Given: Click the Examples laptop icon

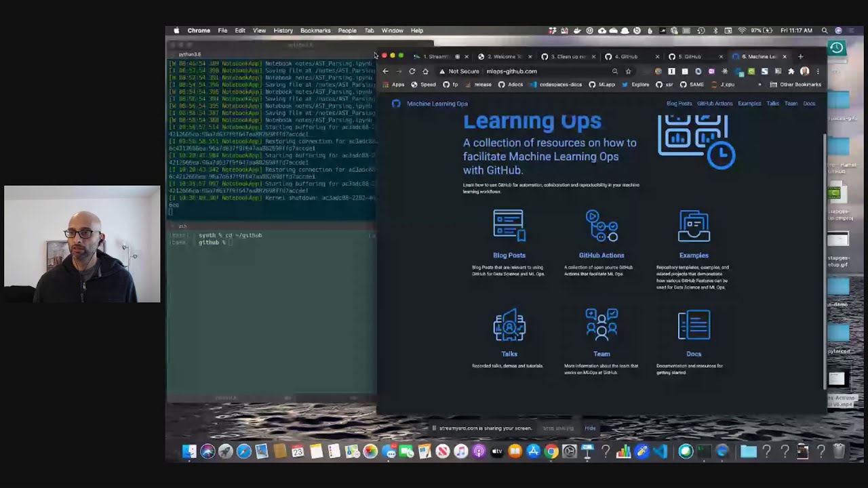Looking at the screenshot, I should [694, 226].
